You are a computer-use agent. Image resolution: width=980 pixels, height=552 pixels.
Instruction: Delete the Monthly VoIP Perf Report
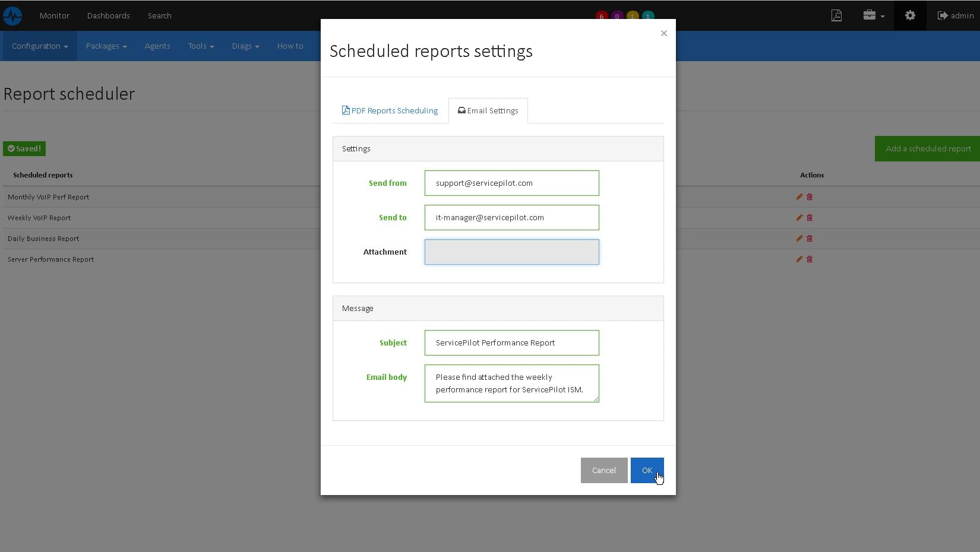point(810,196)
